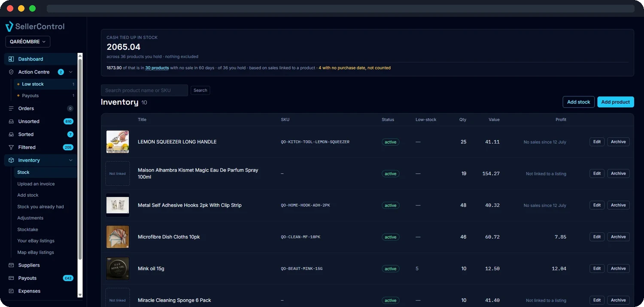The width and height of the screenshot is (644, 307).
Task: Click the Expenses icon in sidebar
Action: click(11, 291)
